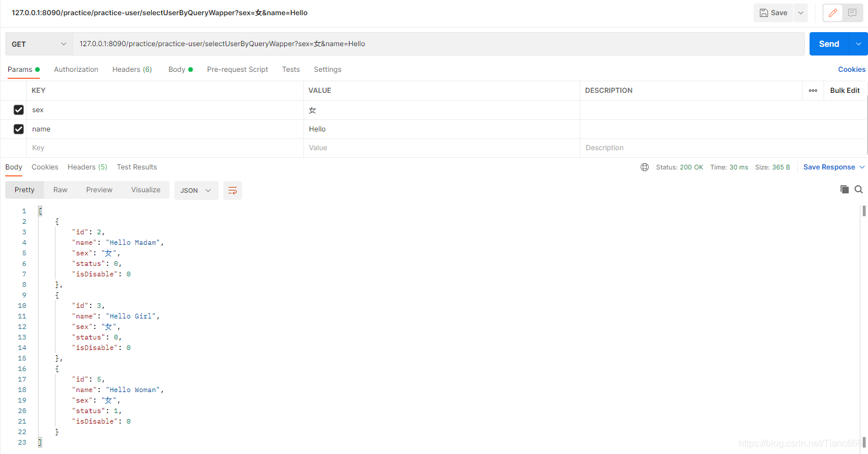Image resolution: width=868 pixels, height=454 pixels.
Task: Click the request URL input field
Action: (x=438, y=44)
